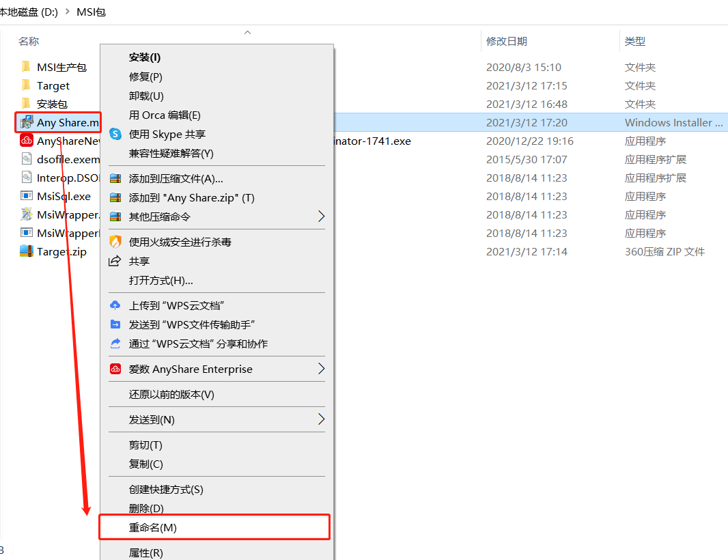
Task: Click the Huorong antivirus scan shield icon
Action: [115, 242]
